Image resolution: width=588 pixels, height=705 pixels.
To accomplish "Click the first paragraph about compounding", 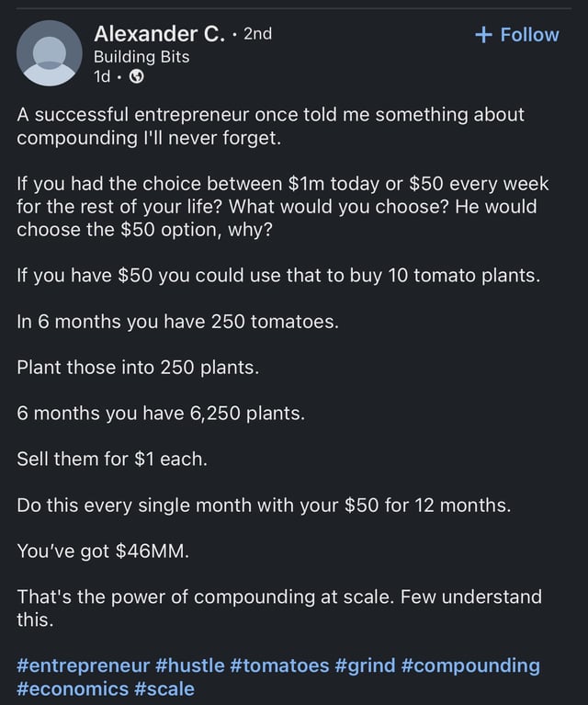I will tap(270, 126).
